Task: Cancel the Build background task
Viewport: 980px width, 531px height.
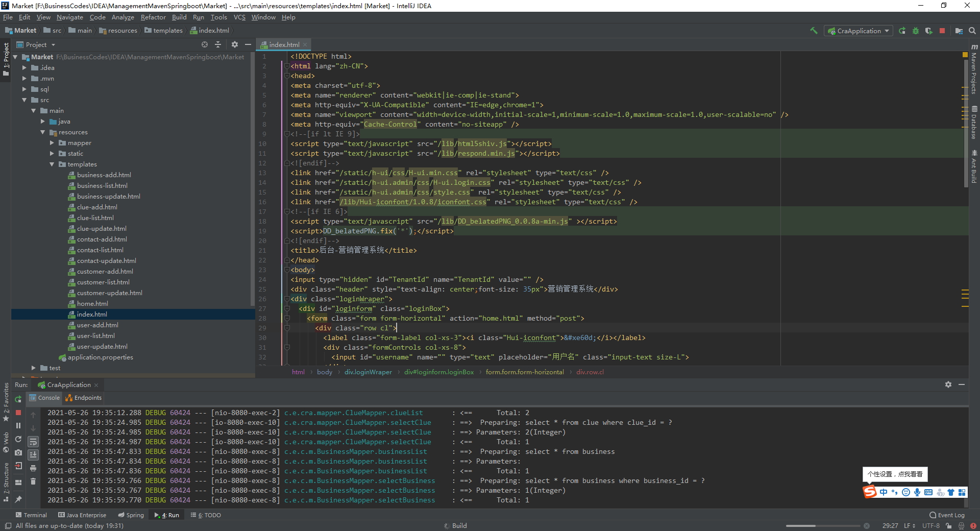Action: (x=866, y=525)
